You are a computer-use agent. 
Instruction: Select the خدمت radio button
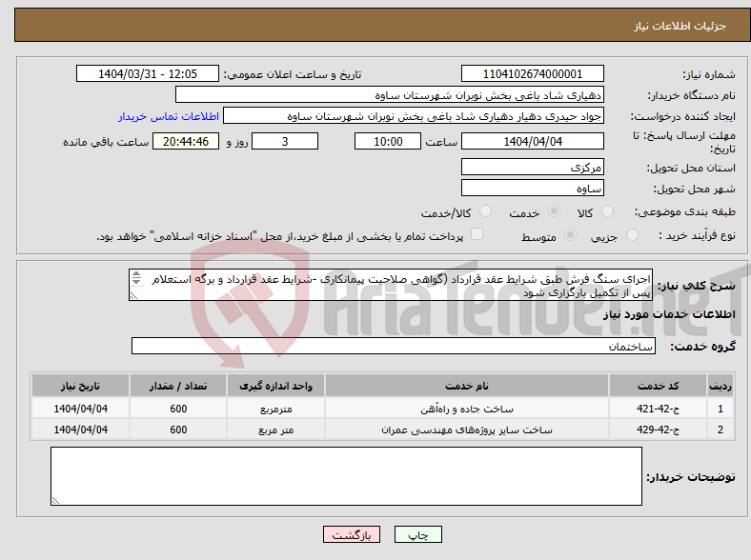click(554, 211)
